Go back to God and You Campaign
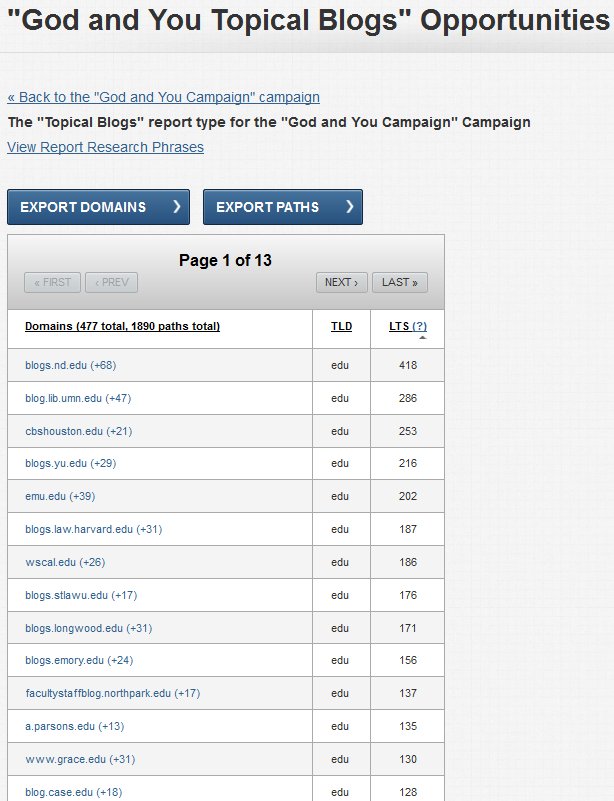 pyautogui.click(x=164, y=97)
